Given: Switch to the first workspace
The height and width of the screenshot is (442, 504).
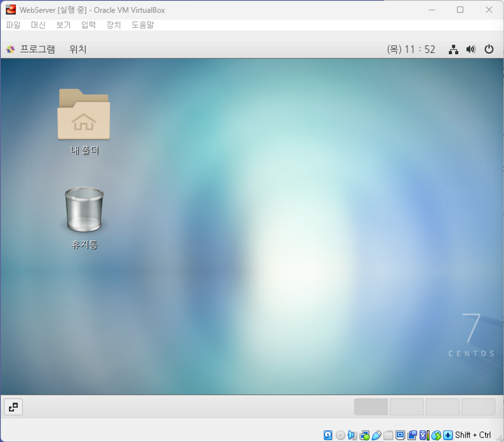Looking at the screenshot, I should point(371,407).
